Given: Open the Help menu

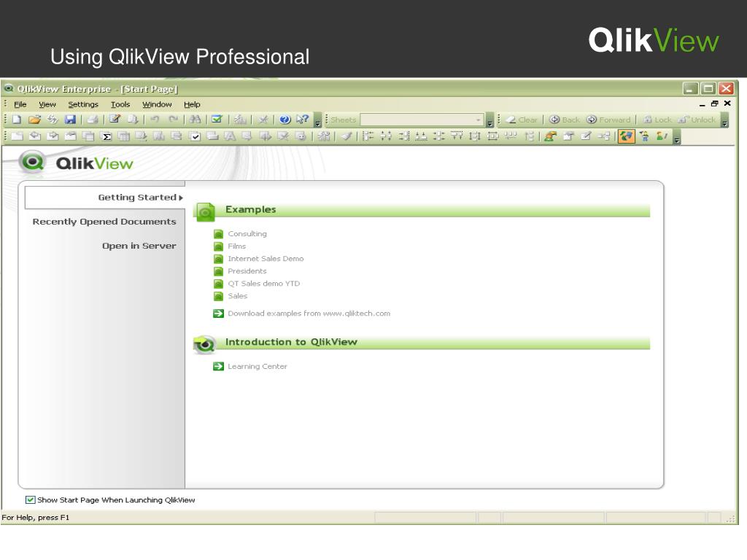Looking at the screenshot, I should pyautogui.click(x=192, y=104).
